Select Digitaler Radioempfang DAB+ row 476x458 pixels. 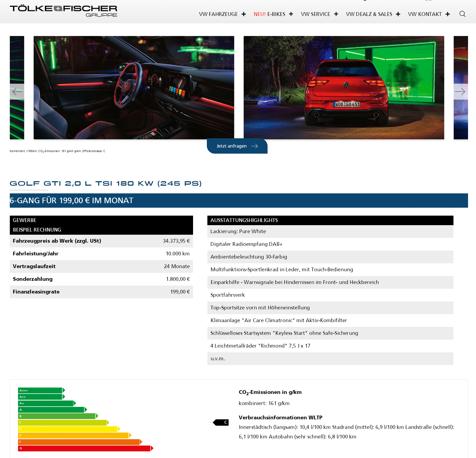tap(330, 244)
